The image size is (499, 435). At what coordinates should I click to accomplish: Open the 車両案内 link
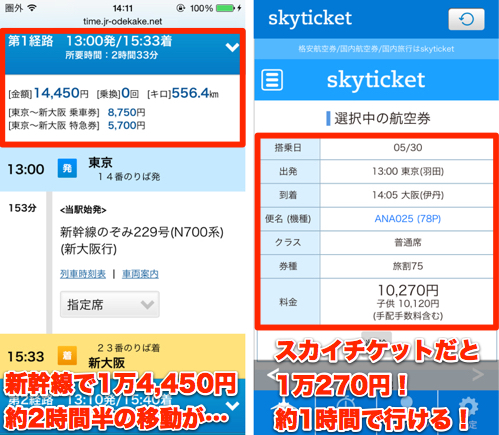(140, 274)
